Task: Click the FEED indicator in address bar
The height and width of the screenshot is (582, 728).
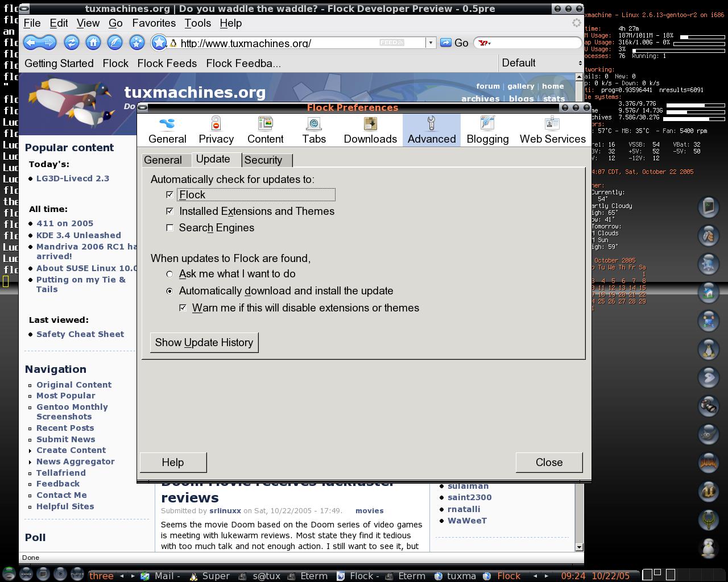Action: pyautogui.click(x=392, y=43)
